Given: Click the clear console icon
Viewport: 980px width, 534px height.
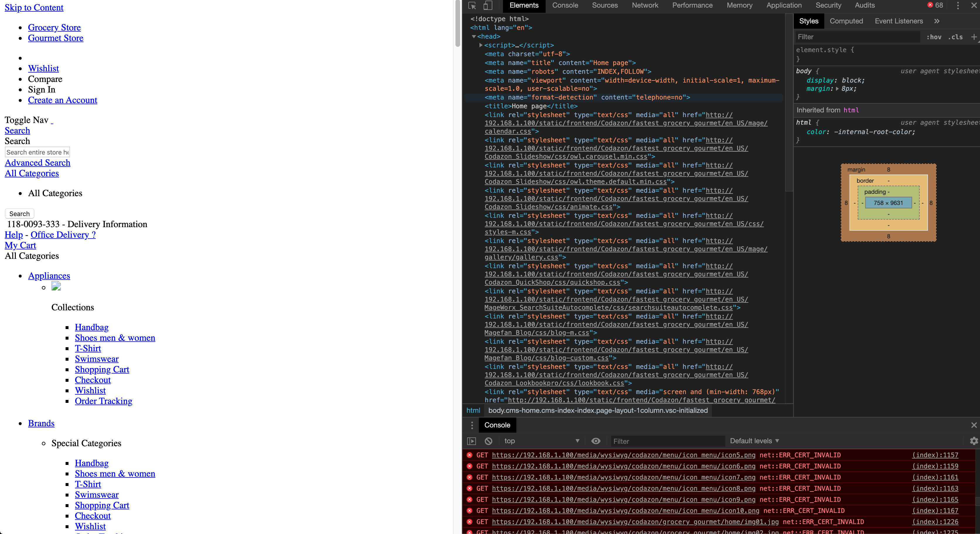Looking at the screenshot, I should coord(489,441).
